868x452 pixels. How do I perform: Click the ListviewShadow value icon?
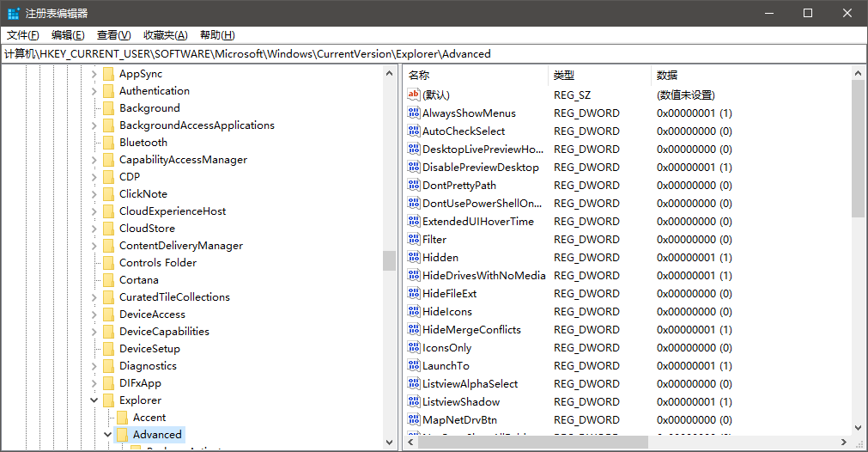point(414,401)
